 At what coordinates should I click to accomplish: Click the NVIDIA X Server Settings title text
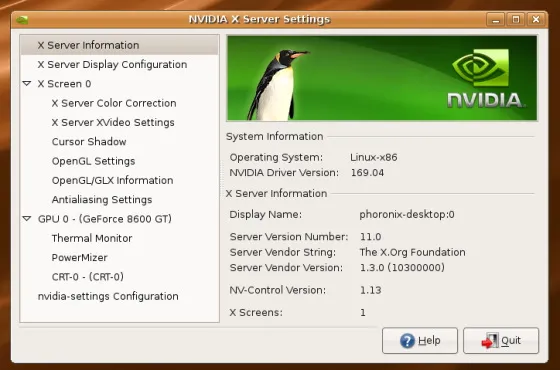point(259,19)
